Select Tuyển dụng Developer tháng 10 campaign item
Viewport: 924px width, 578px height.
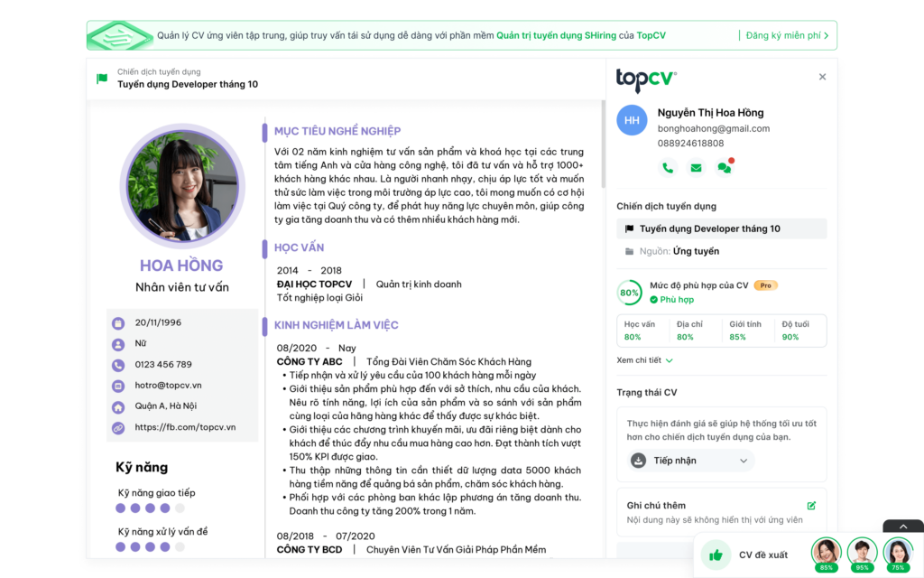point(721,228)
